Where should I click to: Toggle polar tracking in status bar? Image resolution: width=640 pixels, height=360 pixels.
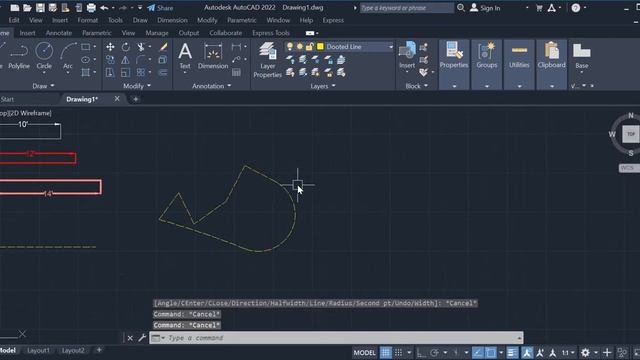434,353
